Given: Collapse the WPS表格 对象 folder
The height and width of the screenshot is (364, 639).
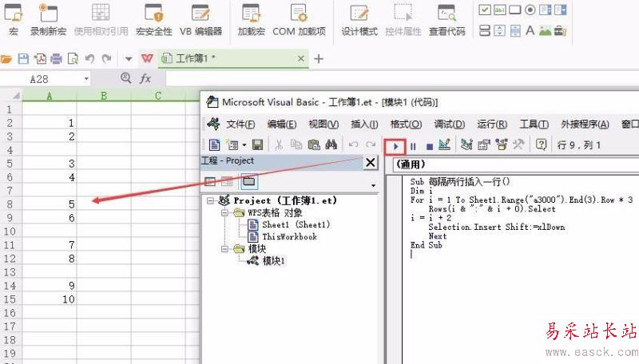Looking at the screenshot, I should tap(224, 212).
